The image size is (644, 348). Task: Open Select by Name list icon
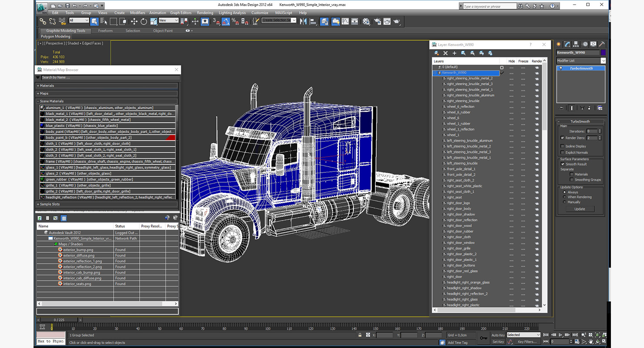click(104, 21)
